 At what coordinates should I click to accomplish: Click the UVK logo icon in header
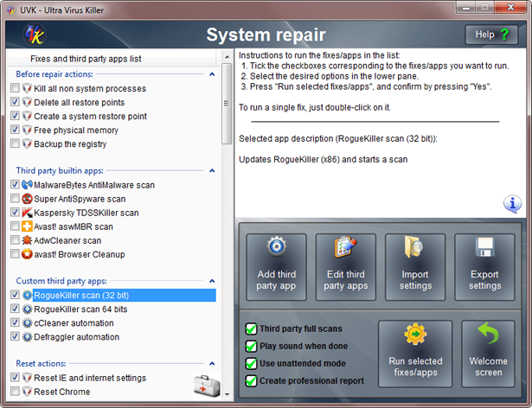[x=35, y=35]
